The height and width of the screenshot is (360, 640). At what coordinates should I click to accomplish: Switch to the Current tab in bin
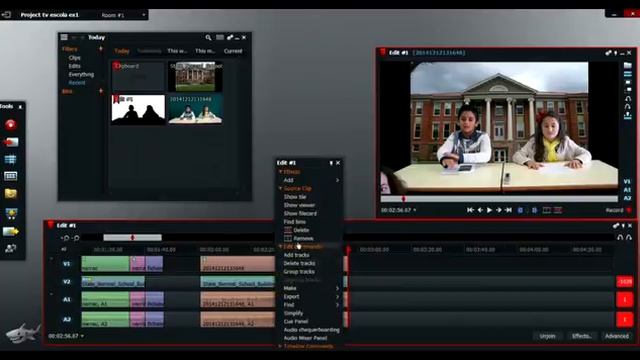click(x=233, y=51)
